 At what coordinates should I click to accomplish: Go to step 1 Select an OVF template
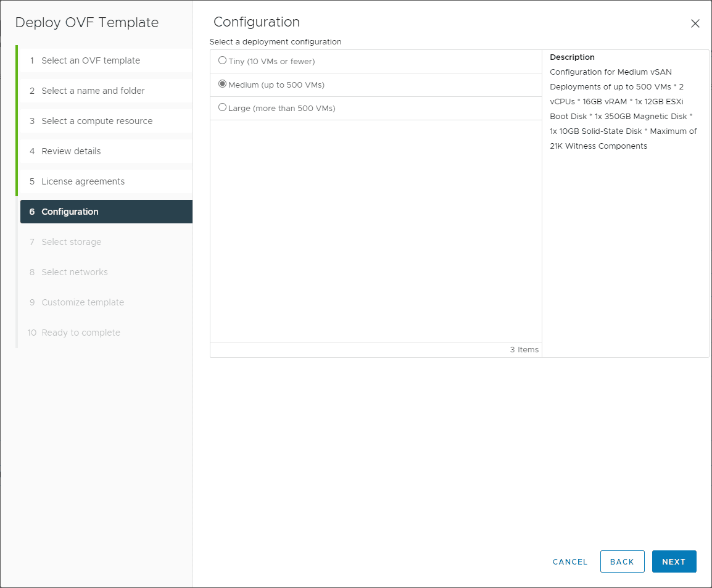tap(91, 60)
